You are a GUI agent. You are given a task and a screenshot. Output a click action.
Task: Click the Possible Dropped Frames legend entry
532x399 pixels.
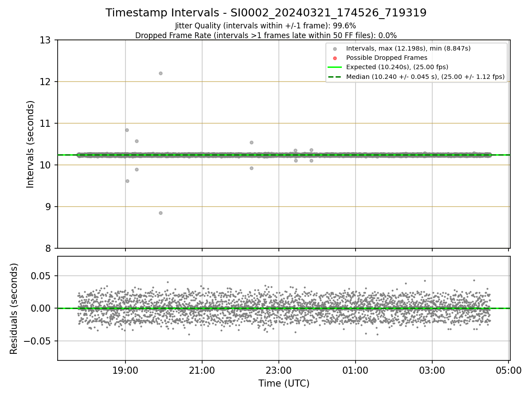point(387,58)
